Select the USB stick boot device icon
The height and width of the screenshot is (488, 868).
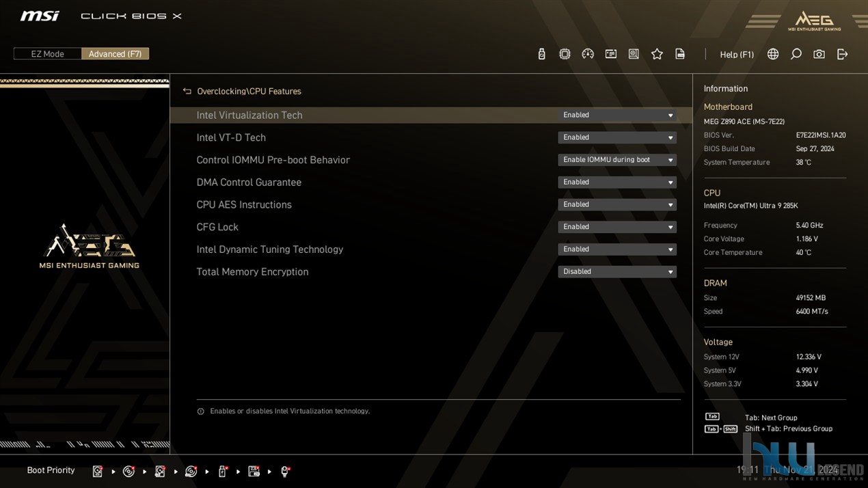tap(223, 471)
